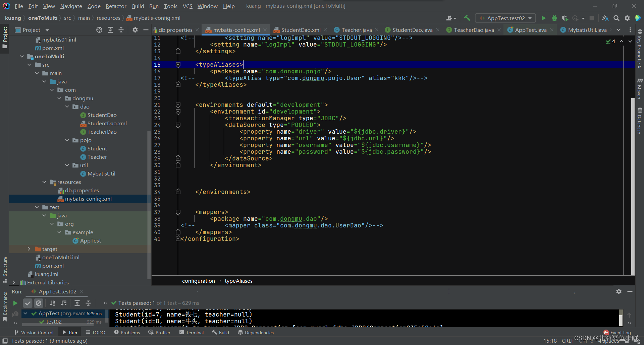Click Collapse All icon in Project panel header
The image size is (644, 345).
[x=121, y=30]
